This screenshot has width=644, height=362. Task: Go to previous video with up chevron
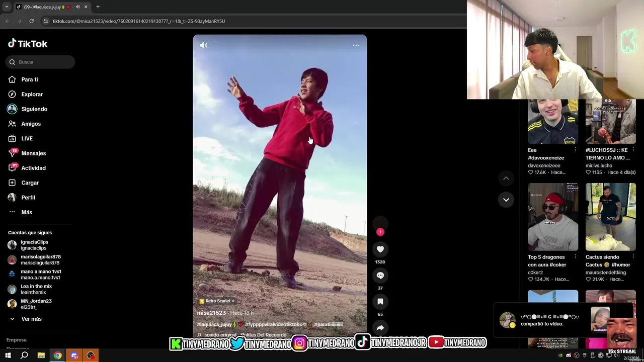pos(506,178)
